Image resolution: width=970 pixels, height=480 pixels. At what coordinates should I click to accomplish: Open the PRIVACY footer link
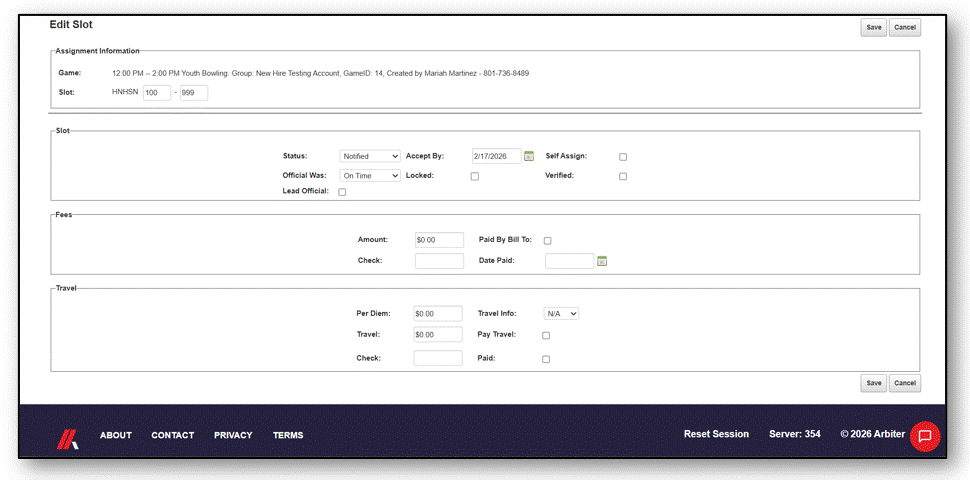(233, 435)
